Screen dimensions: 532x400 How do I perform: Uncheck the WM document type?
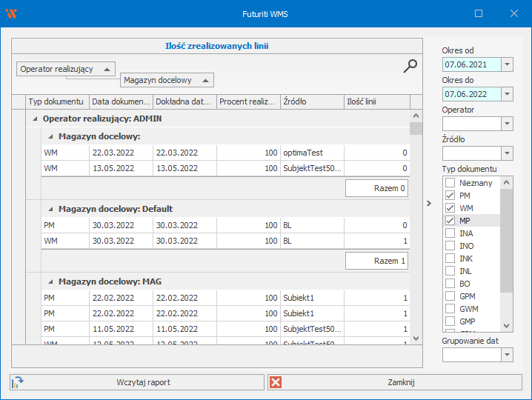[450, 208]
